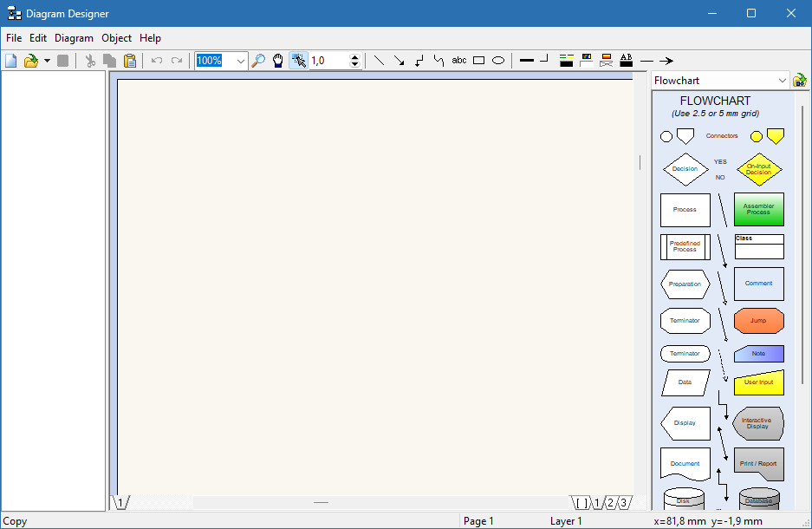The width and height of the screenshot is (812, 529).
Task: Choose the 'abc' text tool
Action: [x=459, y=61]
